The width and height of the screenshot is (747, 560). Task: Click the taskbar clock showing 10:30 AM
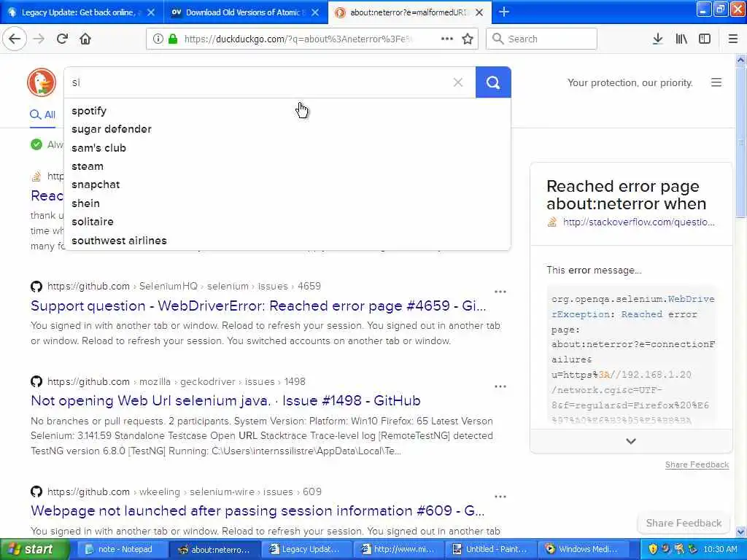[720, 549]
